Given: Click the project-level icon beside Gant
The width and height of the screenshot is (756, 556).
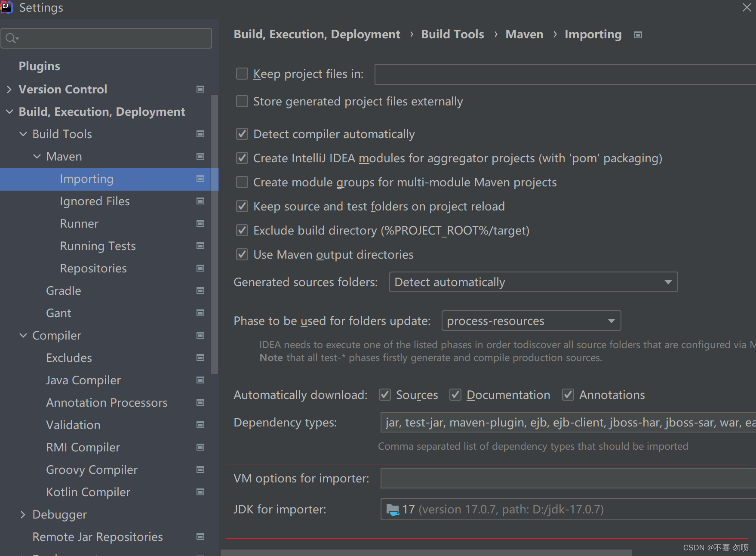Looking at the screenshot, I should [x=200, y=313].
